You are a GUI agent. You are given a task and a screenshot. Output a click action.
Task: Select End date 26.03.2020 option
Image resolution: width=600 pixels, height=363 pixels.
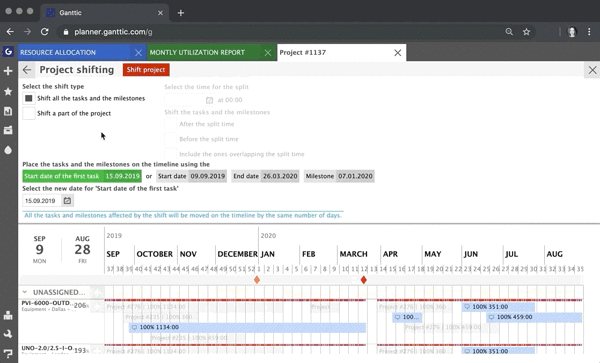[x=265, y=176]
